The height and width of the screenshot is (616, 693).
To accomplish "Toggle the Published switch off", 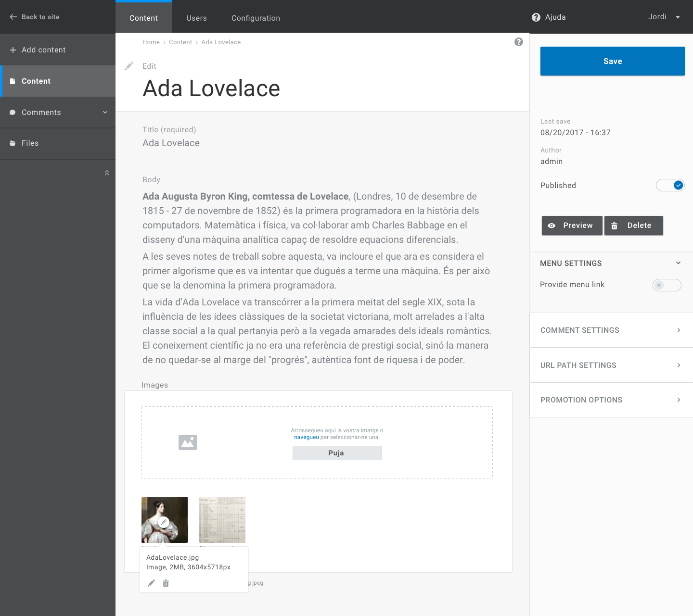I will pos(670,185).
